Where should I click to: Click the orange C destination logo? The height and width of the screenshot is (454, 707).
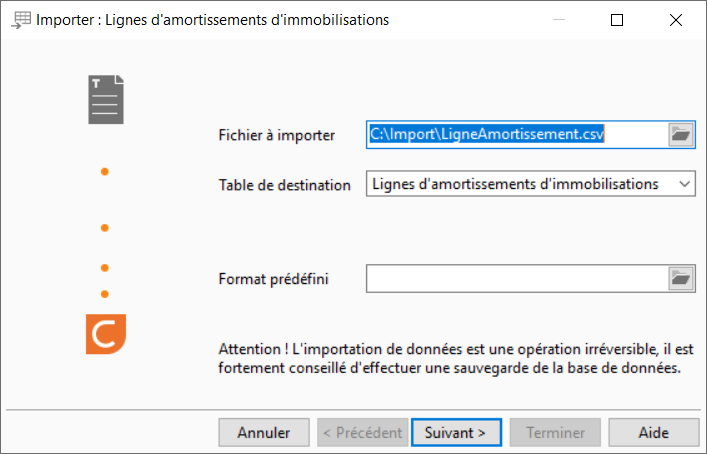pyautogui.click(x=106, y=334)
